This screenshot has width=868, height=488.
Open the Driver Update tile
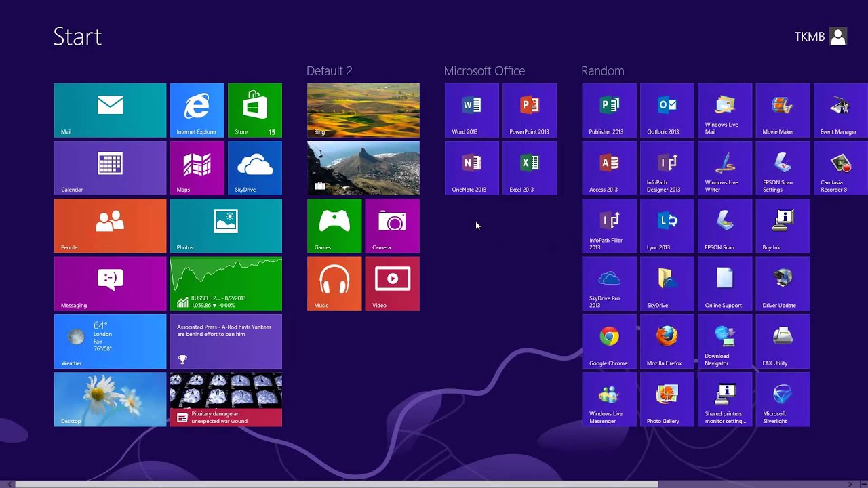[x=783, y=284]
